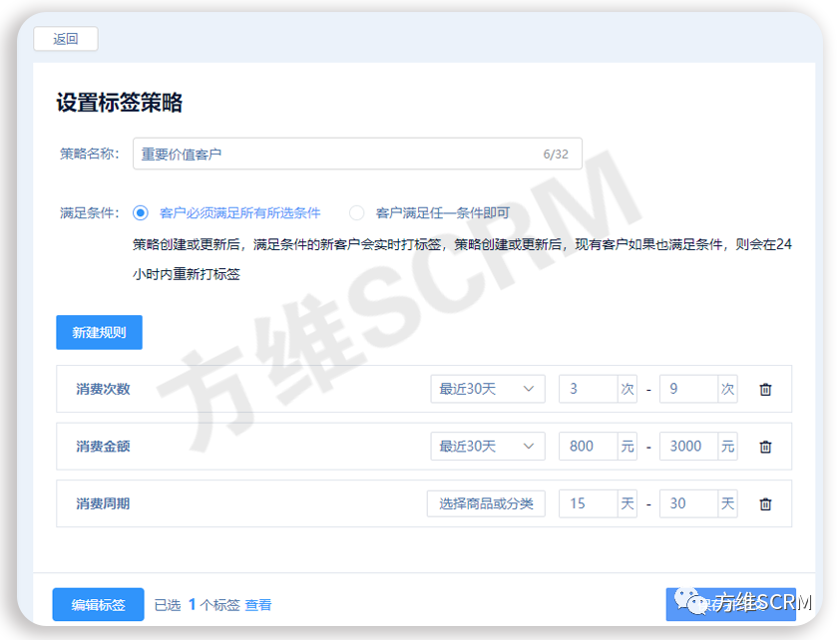
Task: Click maximum 消费次数 field showing 9
Action: (x=687, y=389)
